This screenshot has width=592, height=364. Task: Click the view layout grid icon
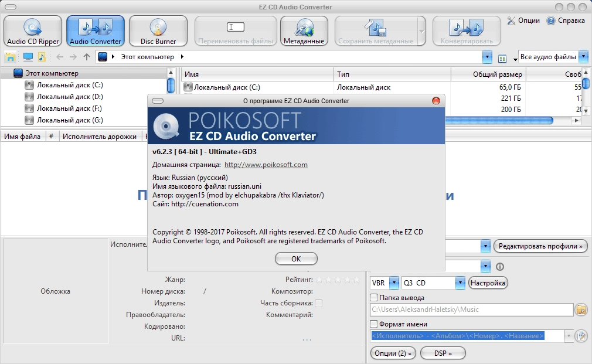502,59
